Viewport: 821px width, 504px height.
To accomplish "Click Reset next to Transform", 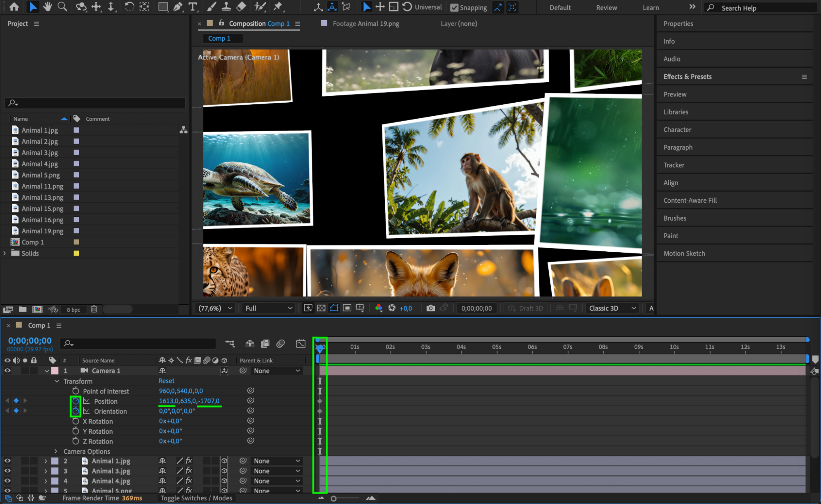I will pyautogui.click(x=166, y=381).
